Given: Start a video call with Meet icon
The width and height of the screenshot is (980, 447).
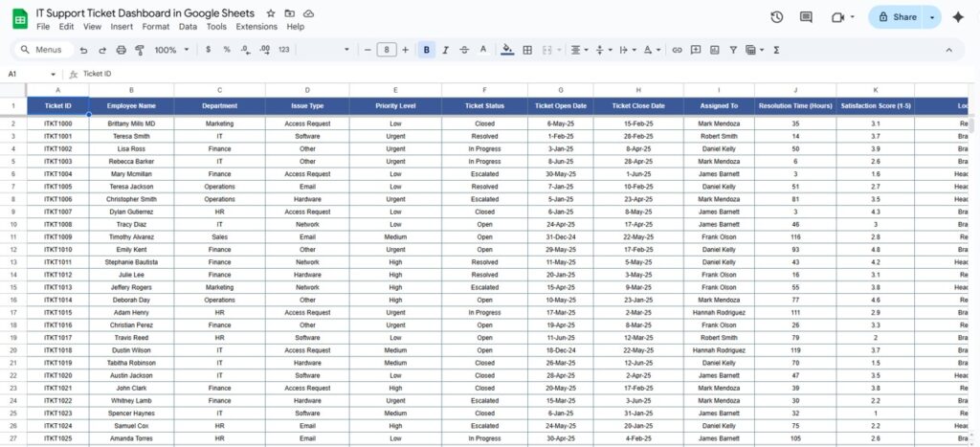Looking at the screenshot, I should [x=838, y=17].
